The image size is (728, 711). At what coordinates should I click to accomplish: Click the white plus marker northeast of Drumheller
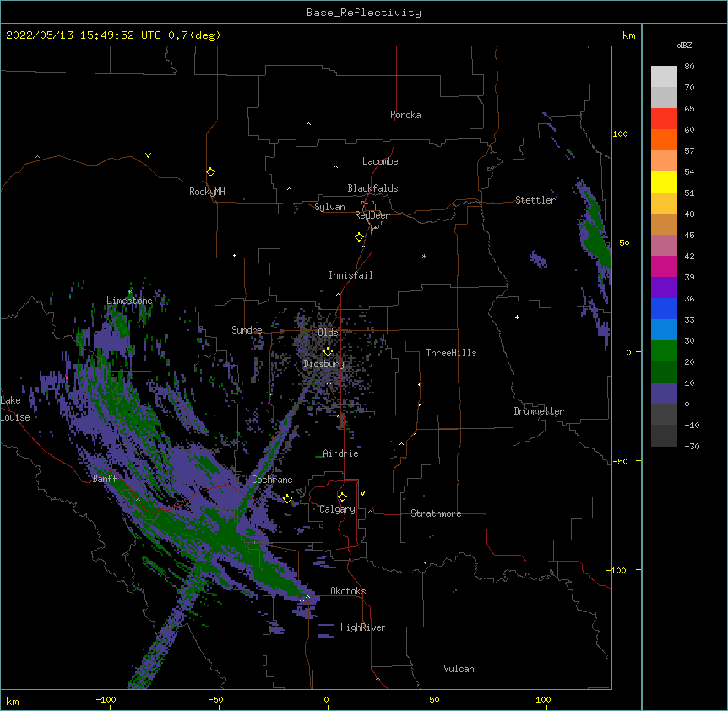[517, 317]
